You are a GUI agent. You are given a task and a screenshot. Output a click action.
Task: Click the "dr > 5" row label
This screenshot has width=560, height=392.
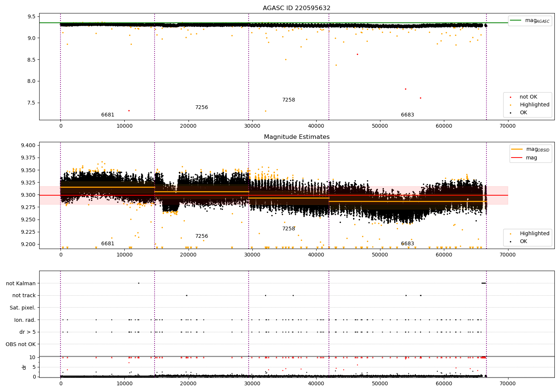(x=28, y=332)
